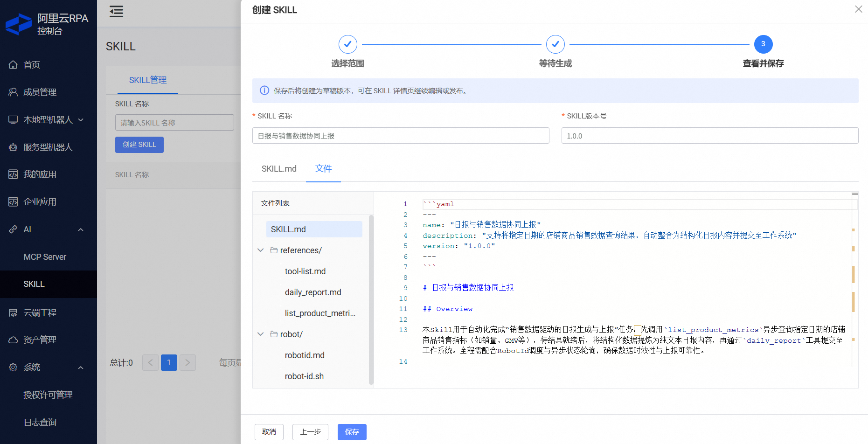Click the 创建 SKILL button

pos(139,145)
